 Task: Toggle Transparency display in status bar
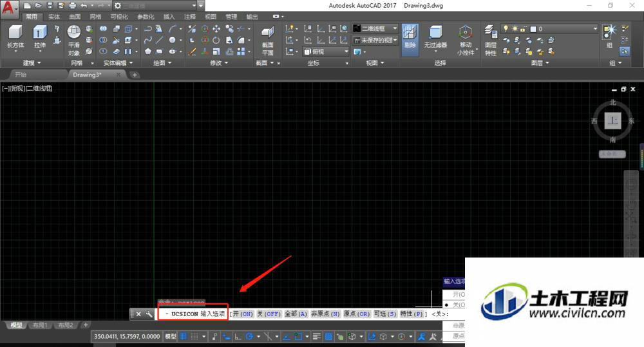[328, 337]
